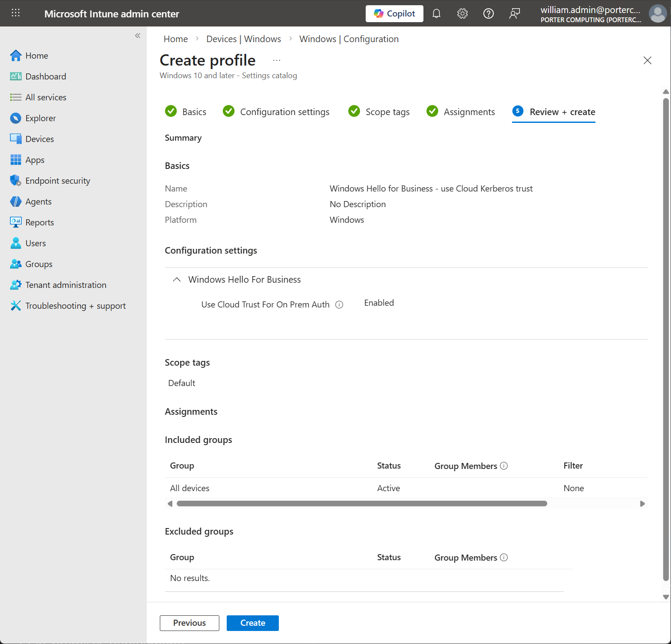This screenshot has width=671, height=644.
Task: Open Endpoint security in sidebar
Action: (x=58, y=181)
